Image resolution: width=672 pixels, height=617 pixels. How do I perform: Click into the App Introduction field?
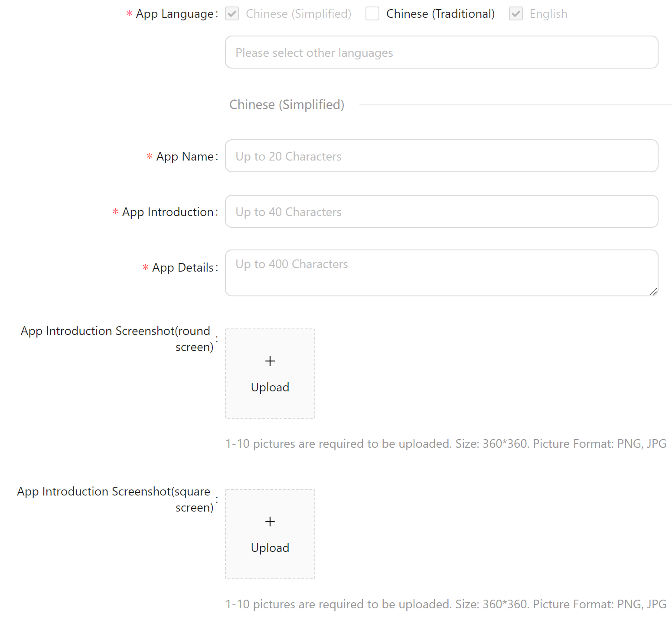(441, 212)
